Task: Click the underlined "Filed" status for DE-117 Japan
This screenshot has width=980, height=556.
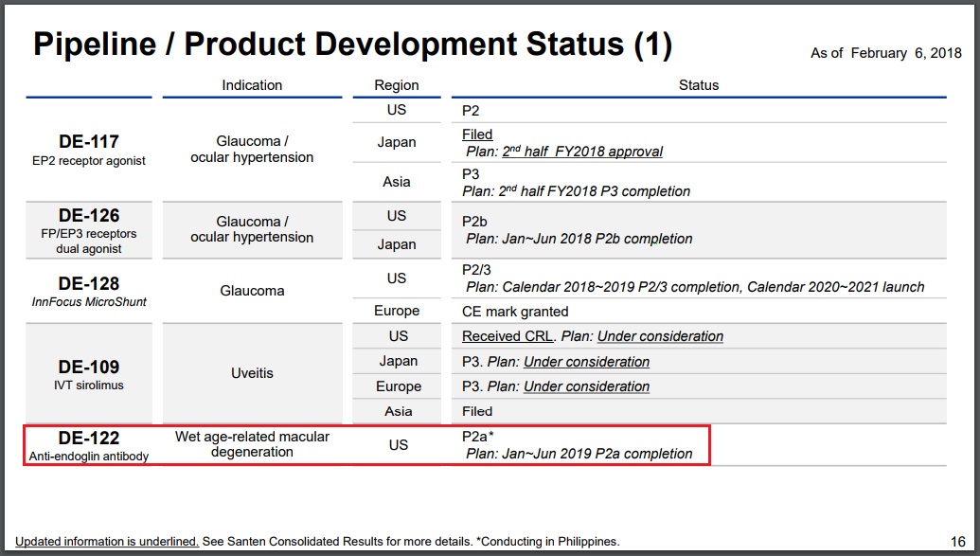Action: [x=477, y=135]
